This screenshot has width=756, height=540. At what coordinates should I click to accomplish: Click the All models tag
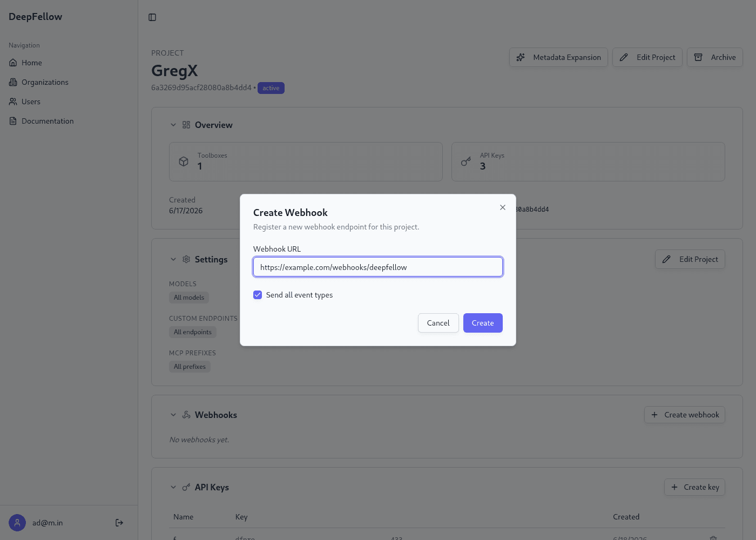pos(189,298)
